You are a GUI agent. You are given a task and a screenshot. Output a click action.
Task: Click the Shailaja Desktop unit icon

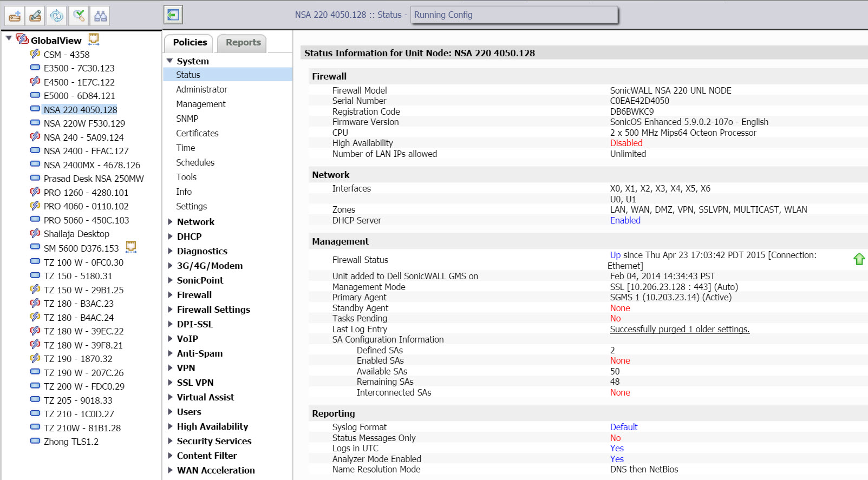[35, 233]
